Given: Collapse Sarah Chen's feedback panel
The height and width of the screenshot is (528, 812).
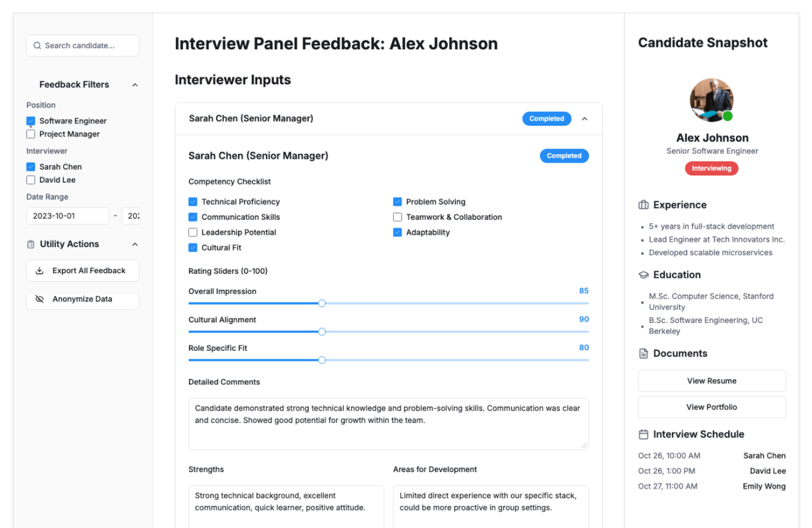Looking at the screenshot, I should pyautogui.click(x=584, y=119).
